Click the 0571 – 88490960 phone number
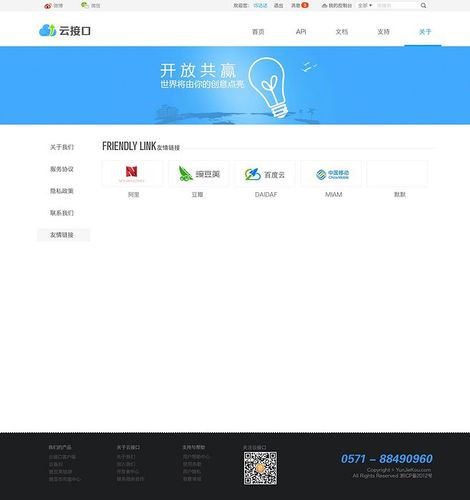This screenshot has height=500, width=470. 387,459
